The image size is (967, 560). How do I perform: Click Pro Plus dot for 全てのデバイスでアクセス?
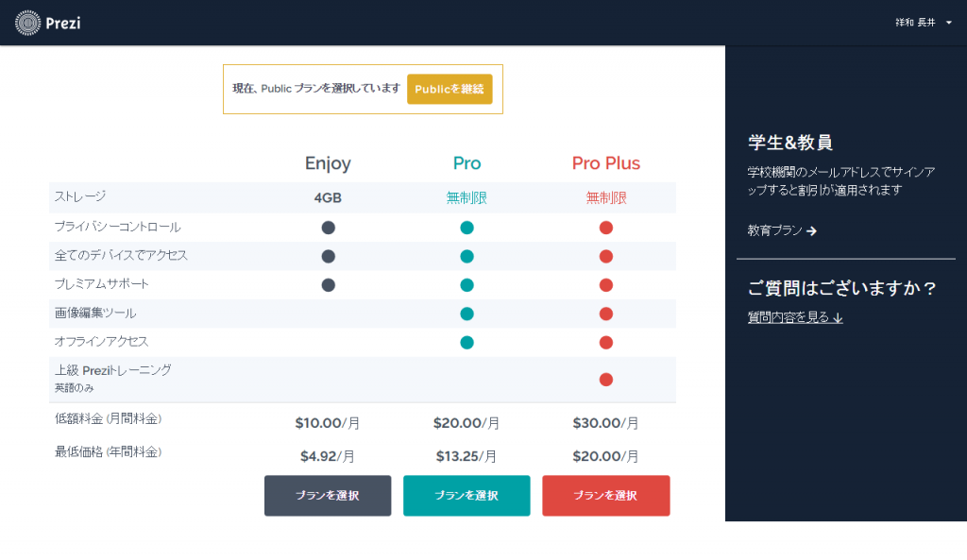point(606,256)
